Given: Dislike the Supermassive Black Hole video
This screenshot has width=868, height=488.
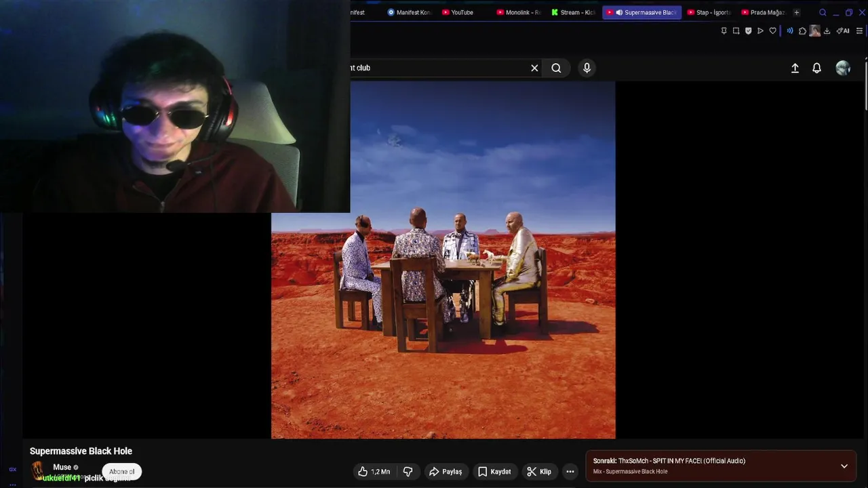Looking at the screenshot, I should 408,472.
